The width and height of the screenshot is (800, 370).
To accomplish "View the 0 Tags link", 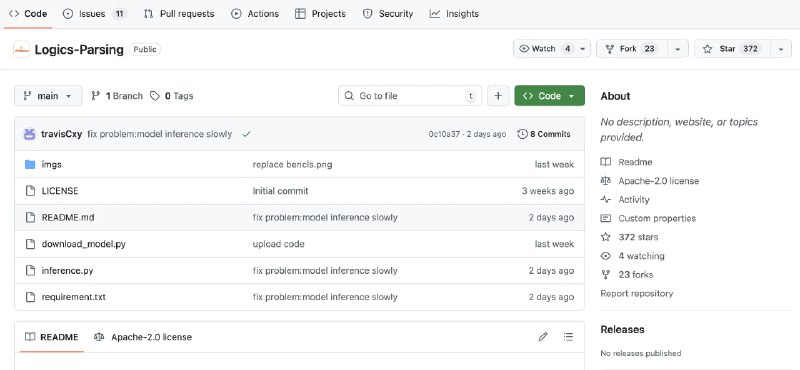I will click(172, 96).
